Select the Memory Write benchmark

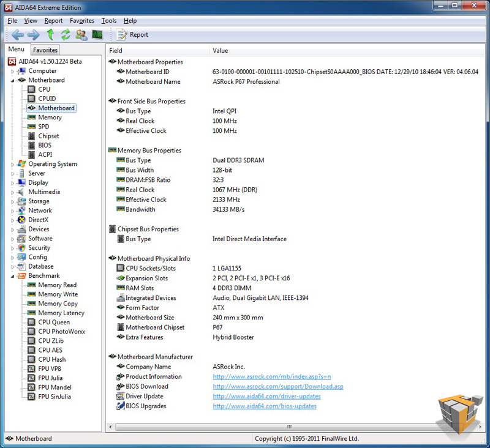58,294
